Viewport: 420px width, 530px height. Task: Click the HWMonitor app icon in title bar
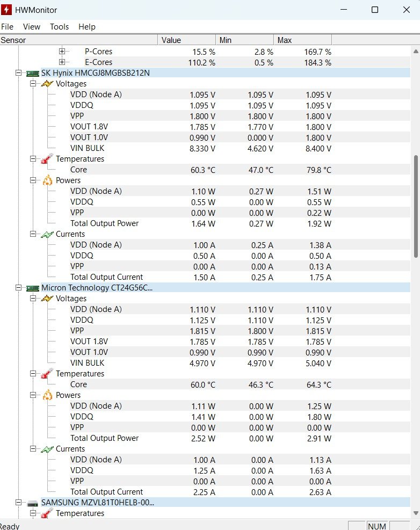(6, 10)
